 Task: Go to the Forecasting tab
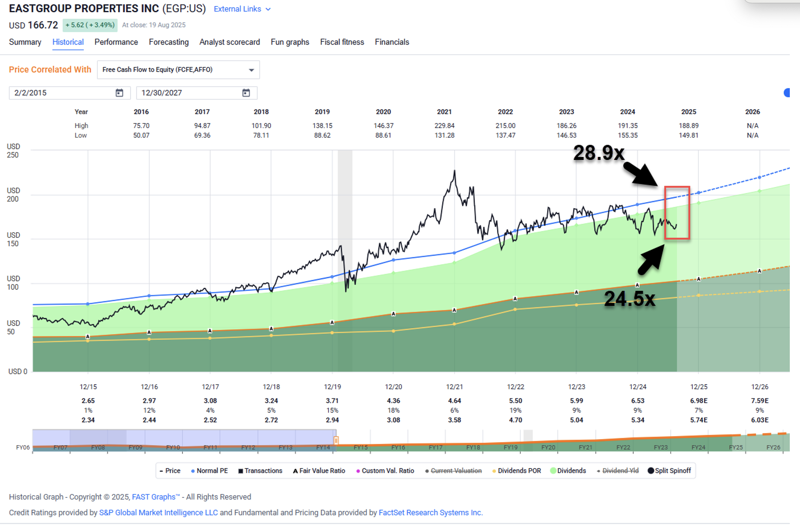point(169,42)
